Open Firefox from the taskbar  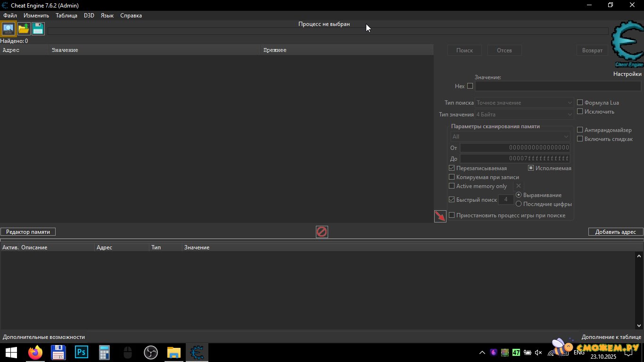click(x=35, y=353)
